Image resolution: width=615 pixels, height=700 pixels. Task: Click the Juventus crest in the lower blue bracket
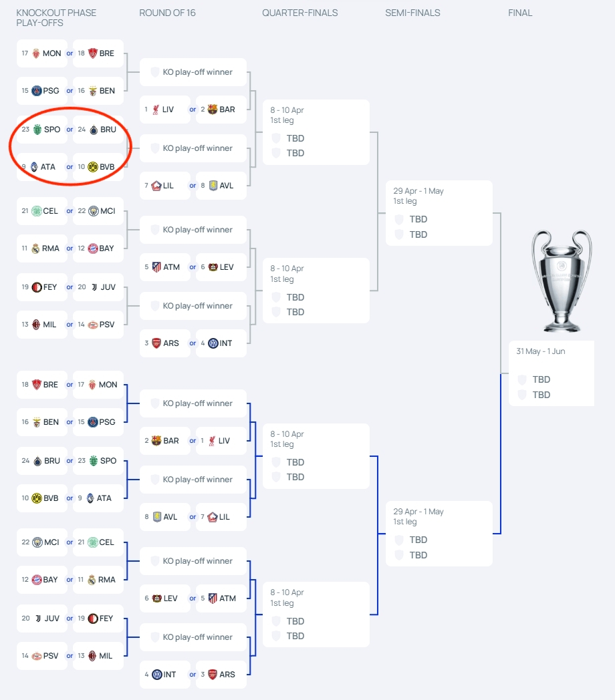click(x=37, y=619)
